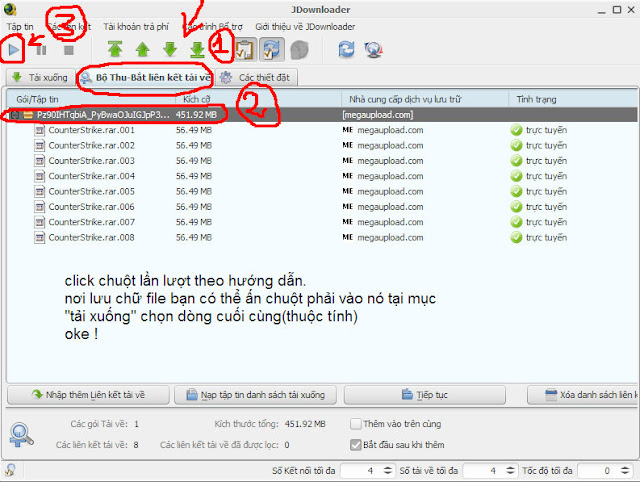640x482 pixels.
Task: Switch to the Tải xuống tab
Action: coord(40,78)
